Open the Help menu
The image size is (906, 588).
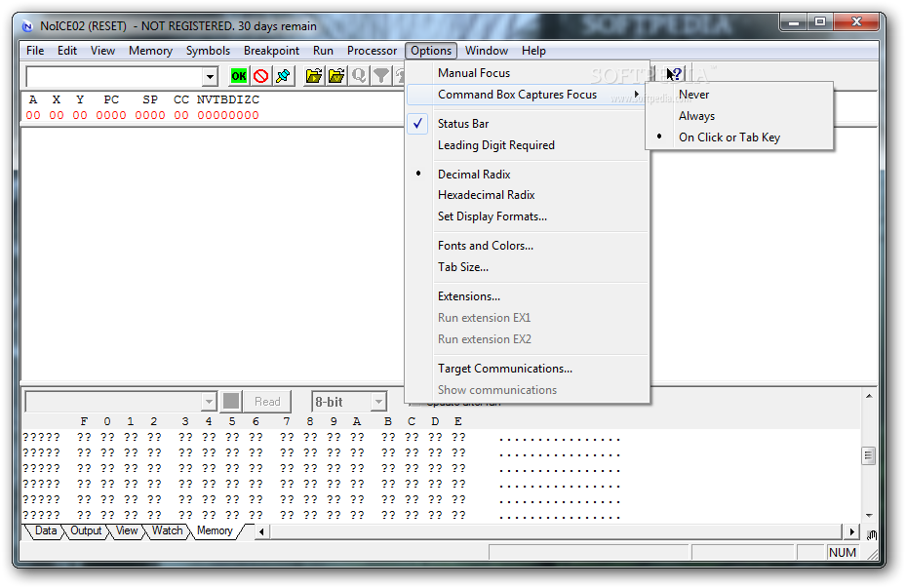[533, 51]
